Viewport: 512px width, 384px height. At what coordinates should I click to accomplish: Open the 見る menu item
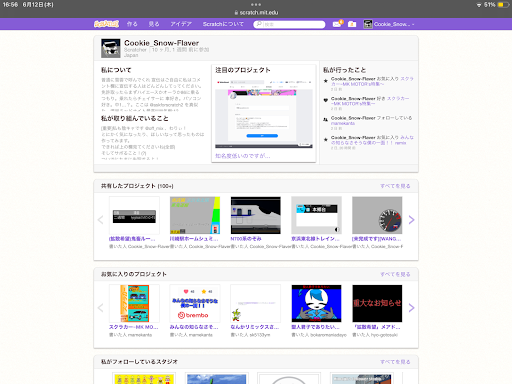pyautogui.click(x=154, y=24)
